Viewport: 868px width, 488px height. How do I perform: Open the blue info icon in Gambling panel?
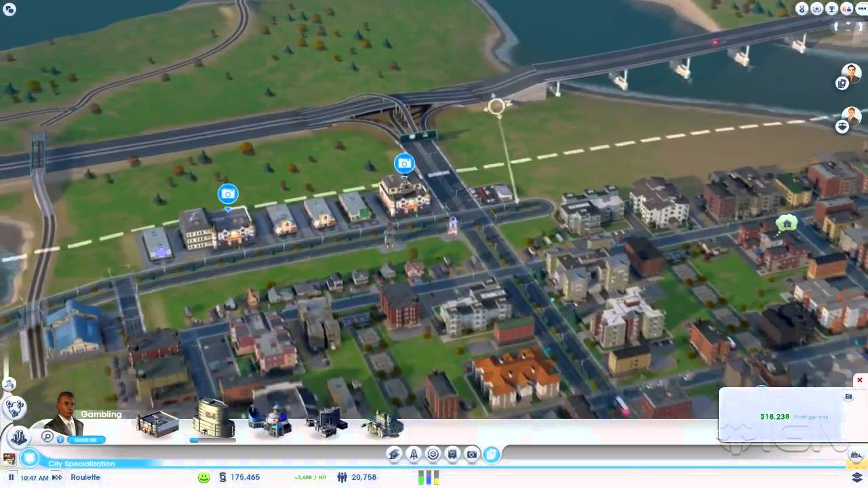(60, 440)
